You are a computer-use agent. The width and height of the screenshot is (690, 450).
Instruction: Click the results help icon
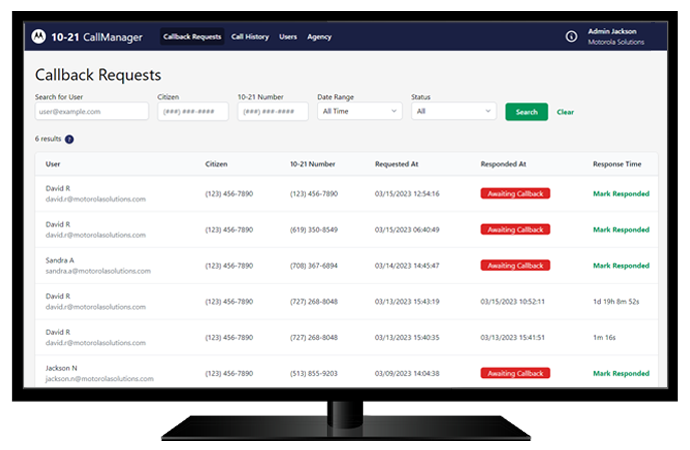[x=69, y=139]
